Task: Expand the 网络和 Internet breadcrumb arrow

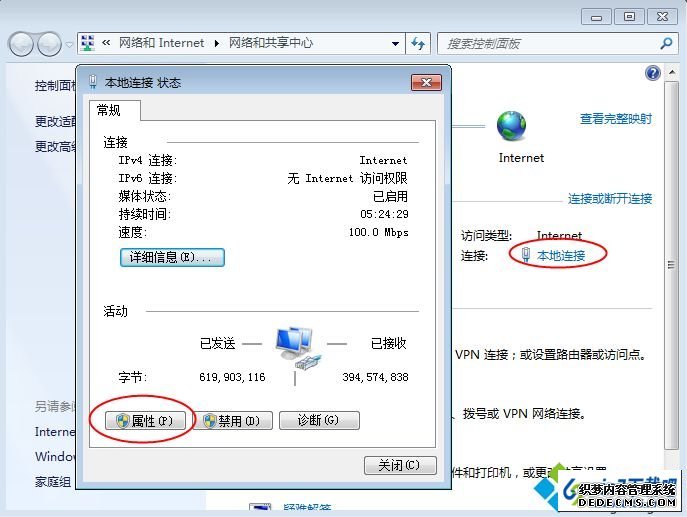Action: coord(217,43)
